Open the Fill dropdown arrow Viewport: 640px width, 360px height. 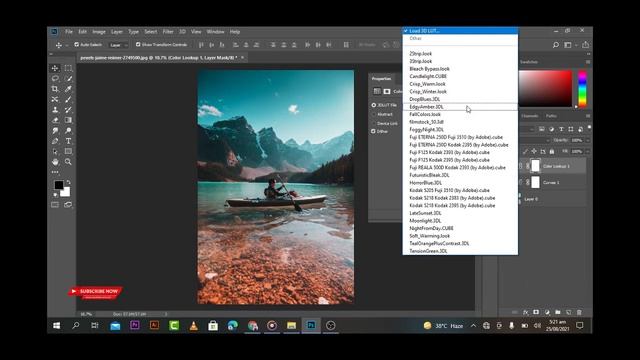pyautogui.click(x=588, y=151)
